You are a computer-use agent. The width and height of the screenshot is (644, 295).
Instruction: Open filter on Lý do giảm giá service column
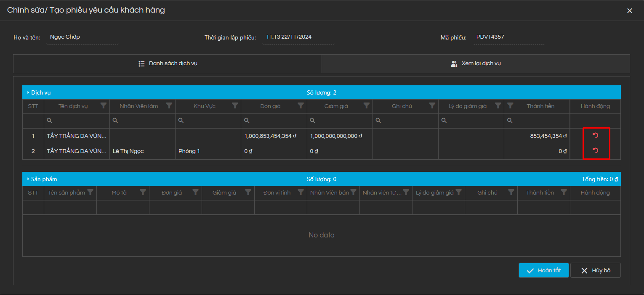point(498,105)
